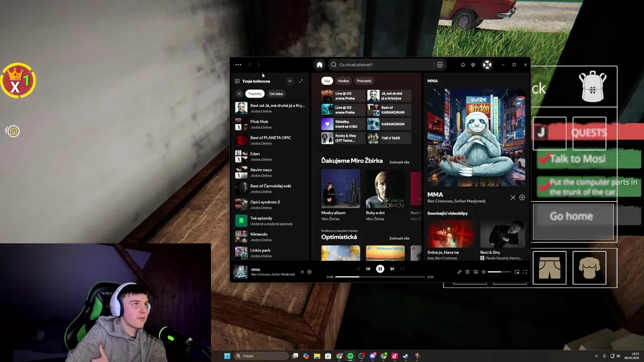The image size is (644, 362).
Task: Open THE V TAPE shortcut tile
Action: coord(389,138)
